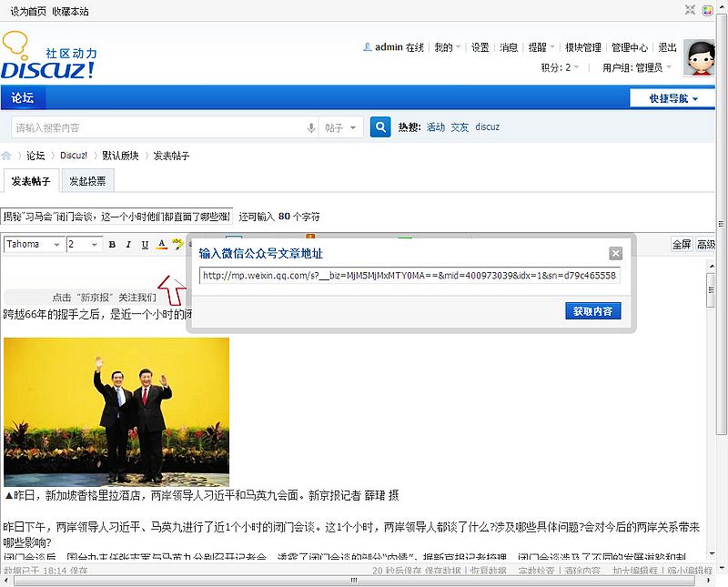The width and height of the screenshot is (728, 587).
Task: Open the Tahoma font family dropdown
Action: [x=34, y=244]
